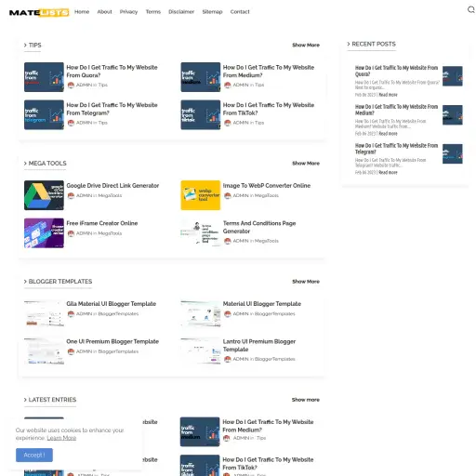Screen dimensions: 476x476
Task: Open the search icon in header
Action: [470, 10]
